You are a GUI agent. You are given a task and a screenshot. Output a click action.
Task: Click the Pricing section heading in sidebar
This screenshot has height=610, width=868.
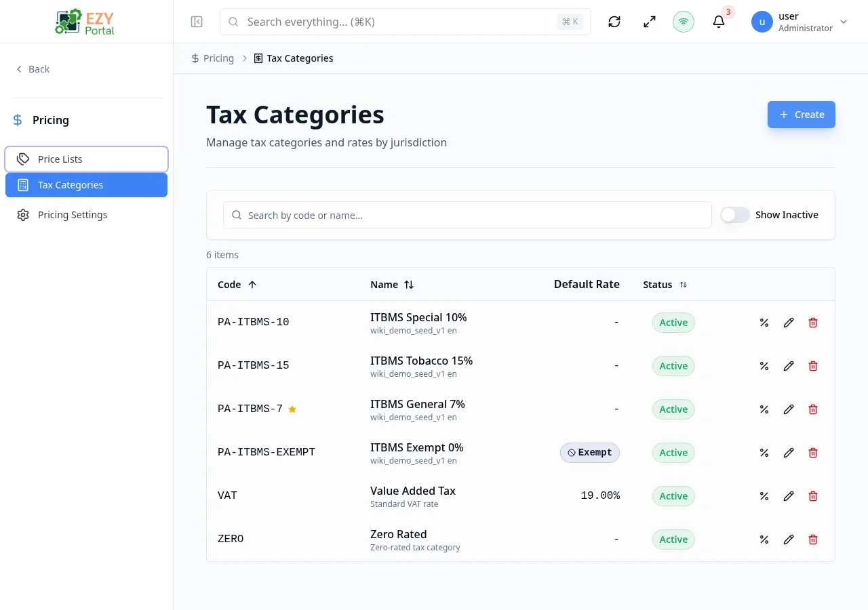pyautogui.click(x=51, y=120)
